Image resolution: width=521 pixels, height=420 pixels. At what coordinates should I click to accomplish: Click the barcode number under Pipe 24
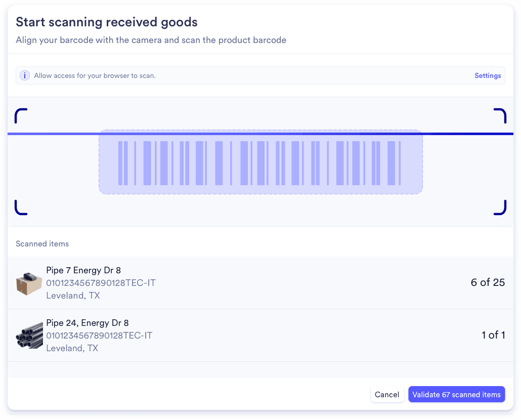click(x=99, y=335)
